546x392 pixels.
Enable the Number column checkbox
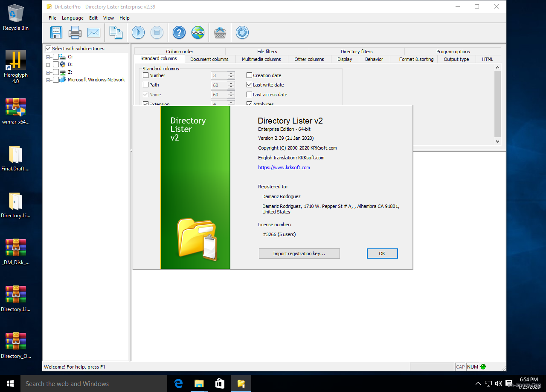[145, 75]
